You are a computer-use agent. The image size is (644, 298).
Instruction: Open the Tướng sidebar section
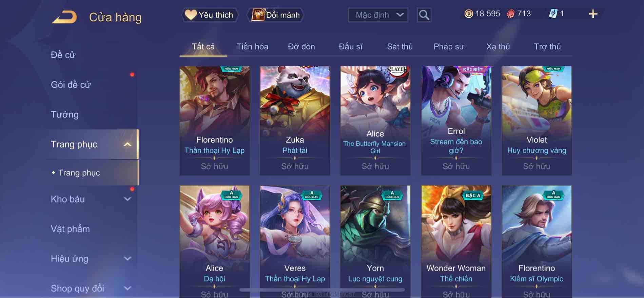[64, 114]
